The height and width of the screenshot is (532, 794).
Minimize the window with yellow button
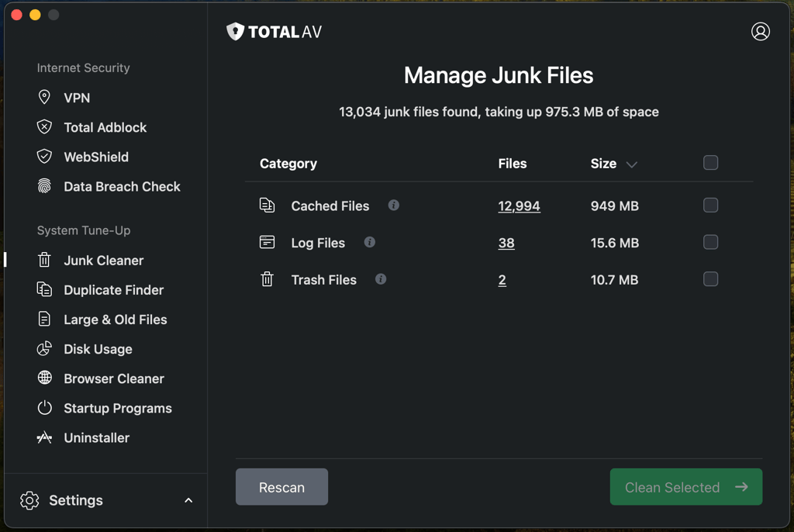coord(35,15)
